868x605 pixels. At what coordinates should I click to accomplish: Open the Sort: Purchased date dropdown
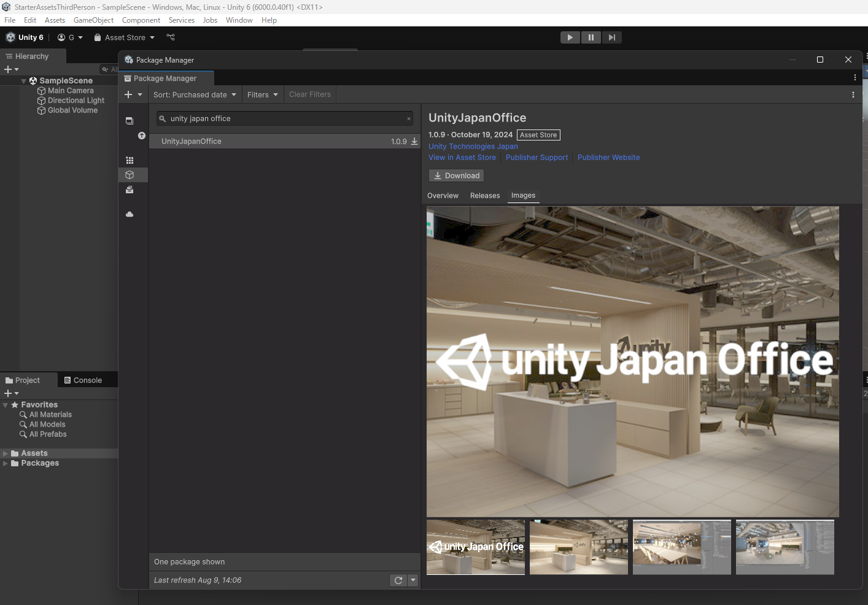pos(195,94)
